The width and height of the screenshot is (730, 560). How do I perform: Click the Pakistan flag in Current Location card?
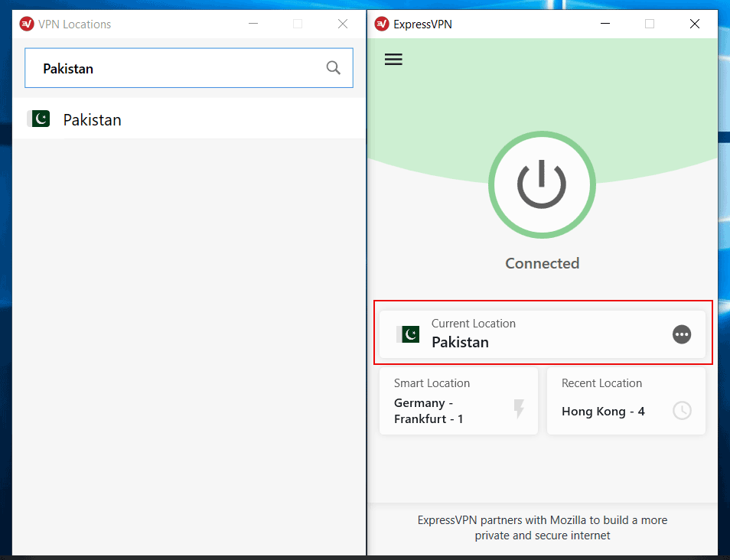(408, 334)
